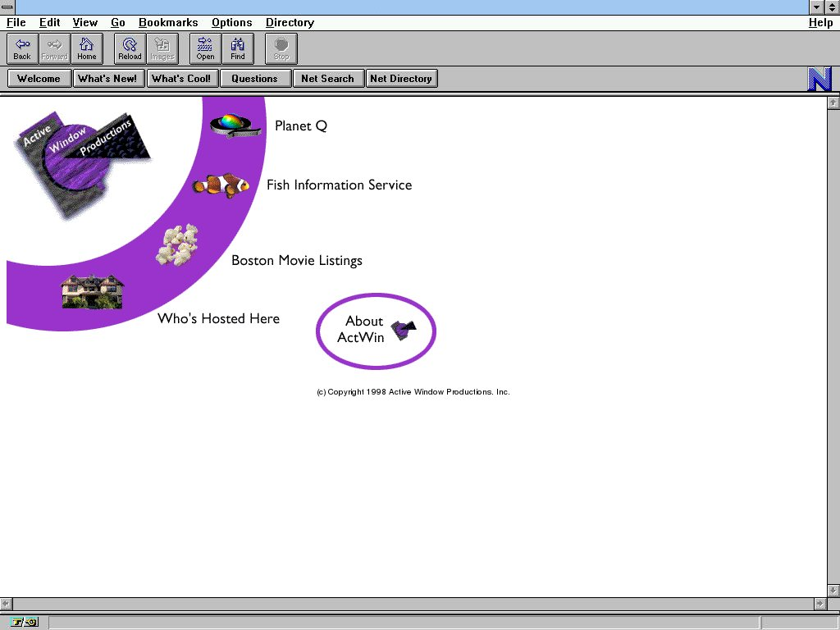The width and height of the screenshot is (840, 630).
Task: Click the Back toolbar button
Action: (x=22, y=48)
